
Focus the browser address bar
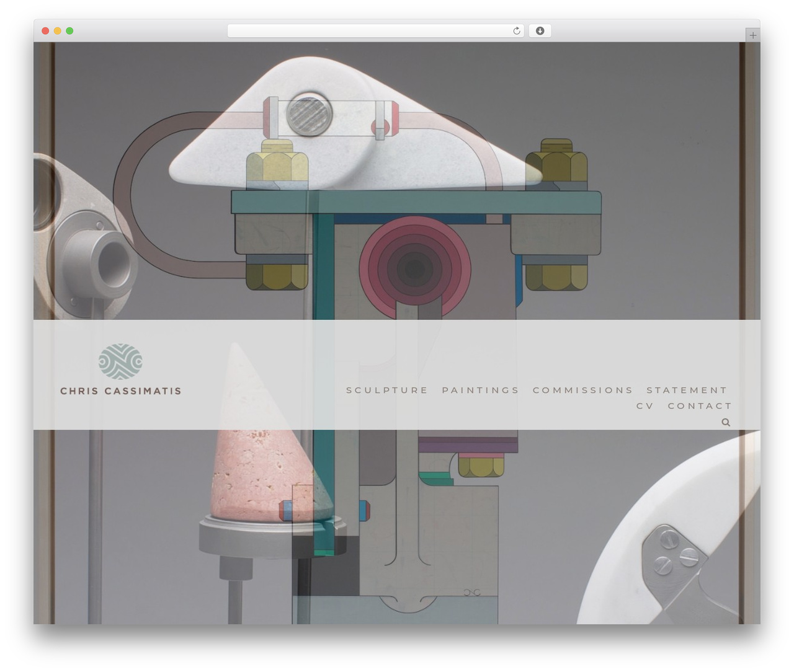375,31
